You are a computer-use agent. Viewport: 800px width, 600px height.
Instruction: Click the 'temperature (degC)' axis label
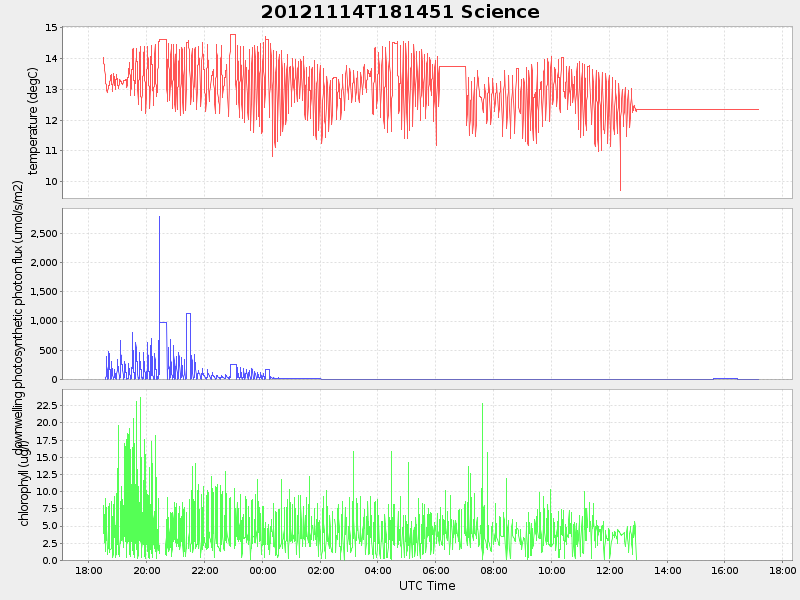(x=33, y=121)
